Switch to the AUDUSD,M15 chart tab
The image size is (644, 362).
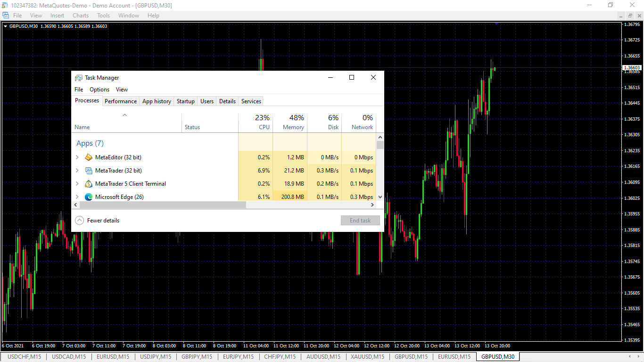(323, 357)
